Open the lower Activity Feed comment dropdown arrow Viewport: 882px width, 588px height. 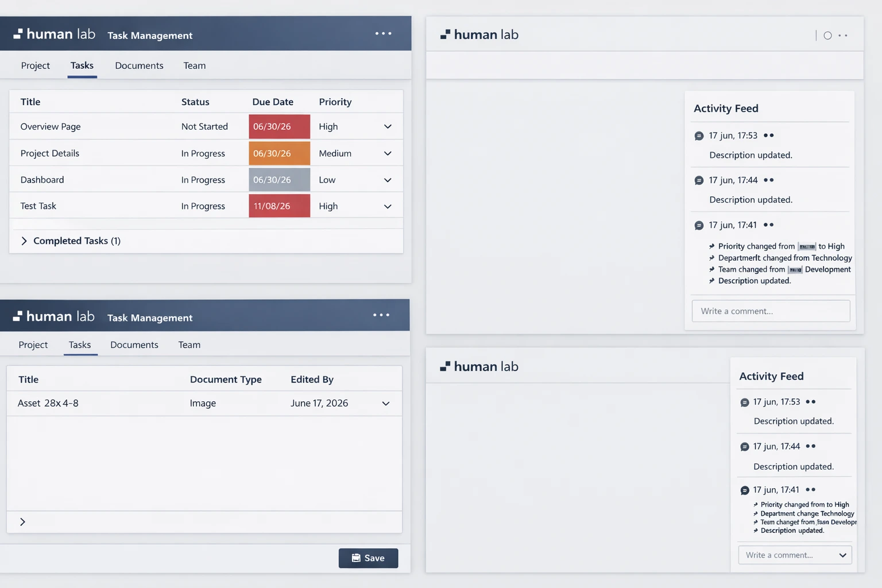coord(842,555)
